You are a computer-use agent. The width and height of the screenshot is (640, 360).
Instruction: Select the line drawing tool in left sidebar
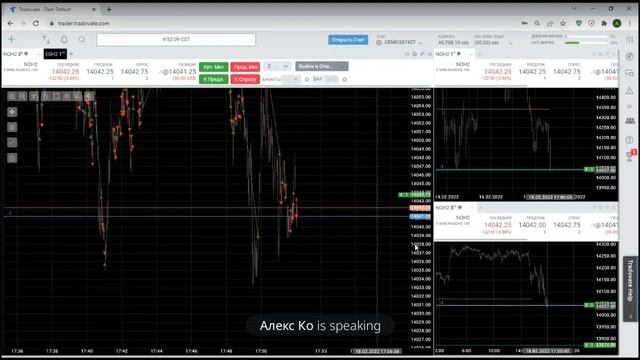pos(12,142)
